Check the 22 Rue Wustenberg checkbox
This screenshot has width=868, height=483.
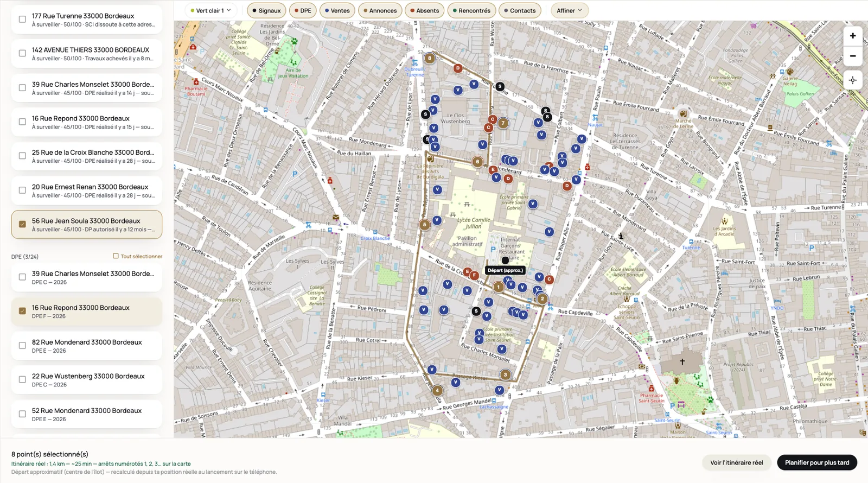(22, 379)
